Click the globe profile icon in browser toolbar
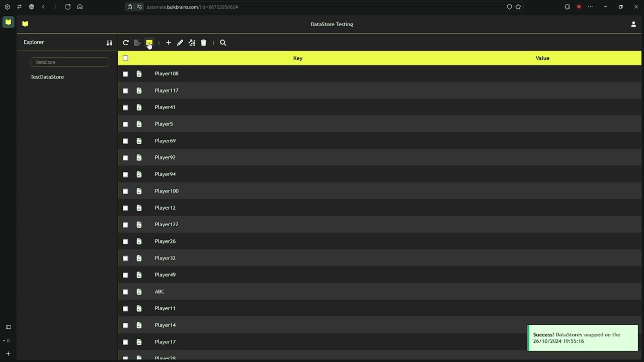This screenshot has height=362, width=644. [31, 7]
